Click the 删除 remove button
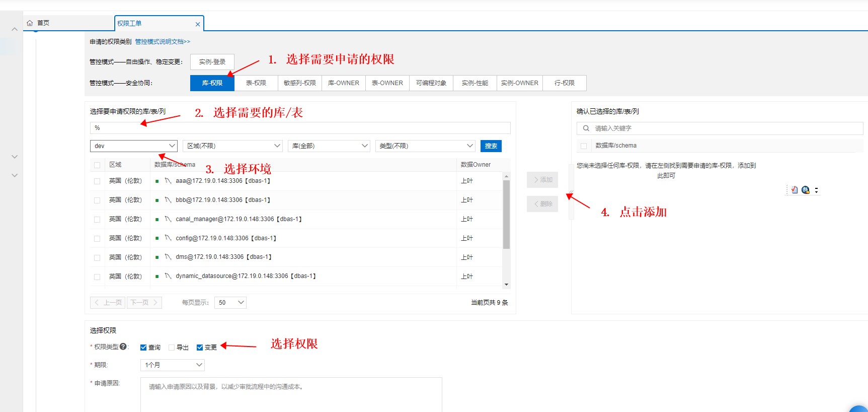This screenshot has width=868, height=412. click(542, 204)
